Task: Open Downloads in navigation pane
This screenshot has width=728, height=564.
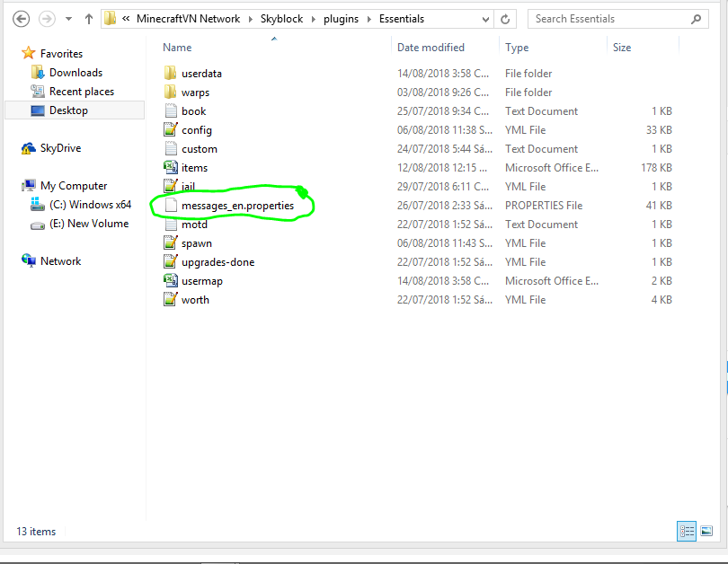Action: pos(75,73)
